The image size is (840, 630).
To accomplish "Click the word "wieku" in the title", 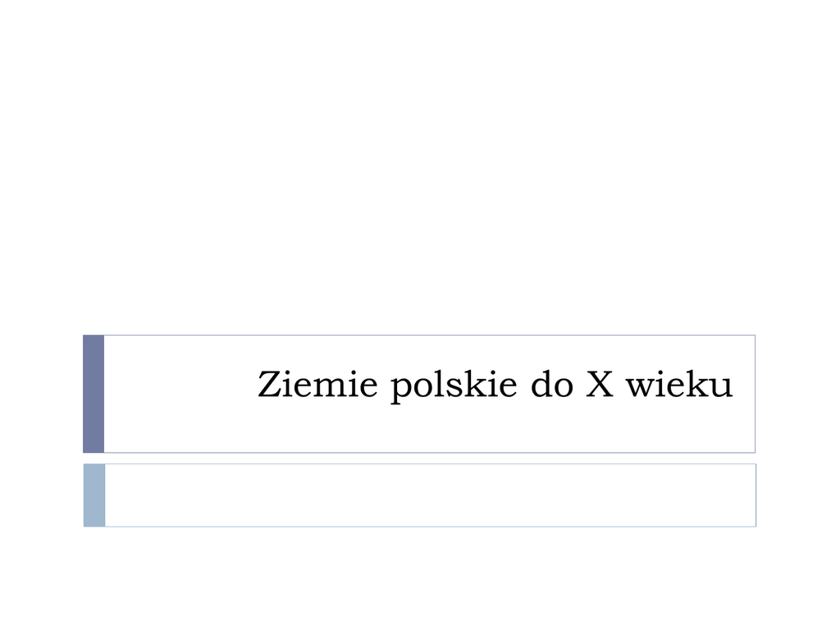I will (678, 386).
